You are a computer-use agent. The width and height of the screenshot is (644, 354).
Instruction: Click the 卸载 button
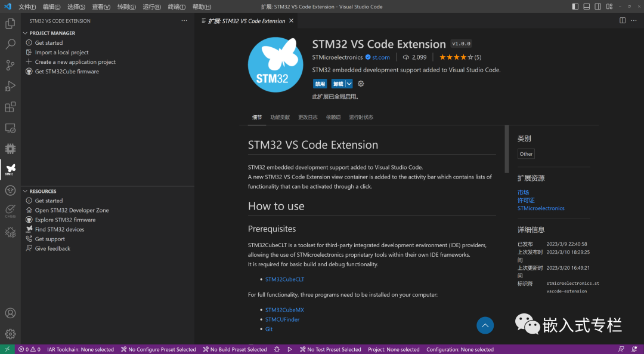click(339, 84)
